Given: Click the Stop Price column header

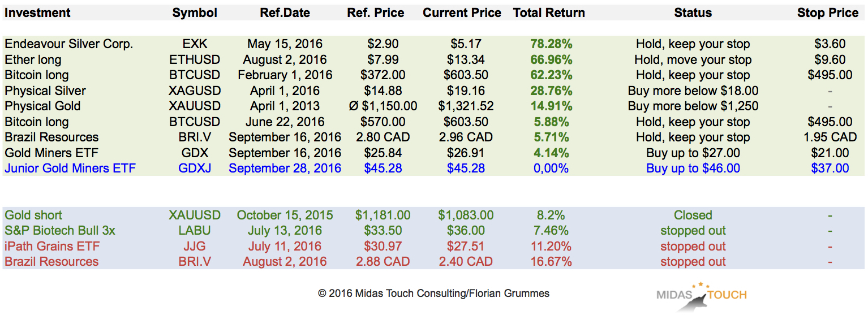Looking at the screenshot, I should pos(827,13).
